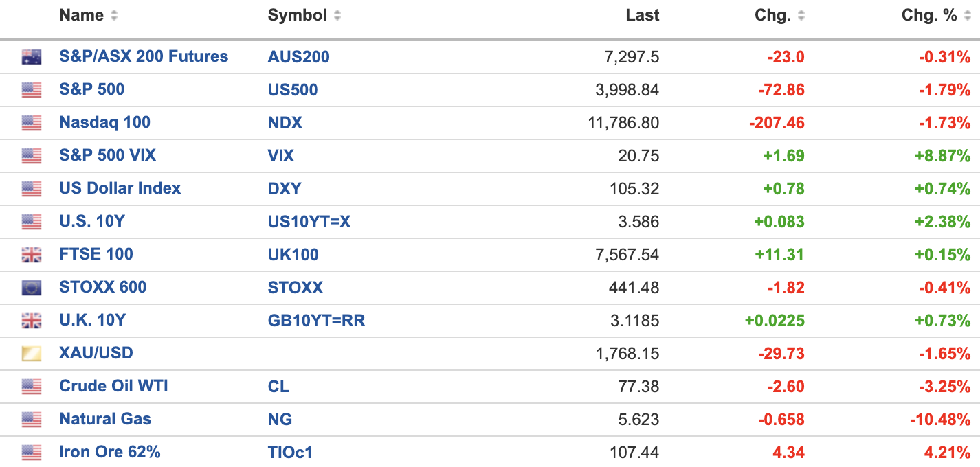
Task: Sort by Symbol using its sort arrows
Action: pyautogui.click(x=337, y=16)
